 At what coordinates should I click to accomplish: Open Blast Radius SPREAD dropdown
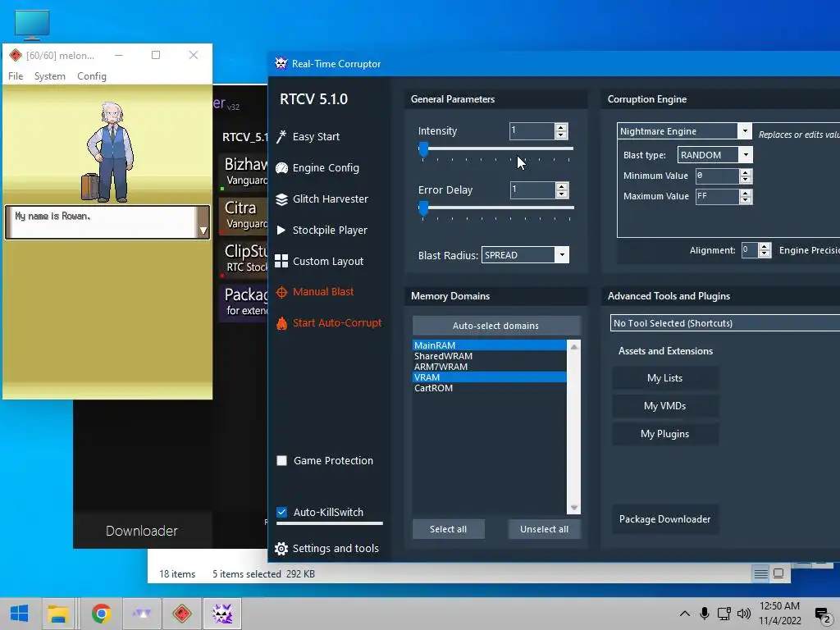562,255
